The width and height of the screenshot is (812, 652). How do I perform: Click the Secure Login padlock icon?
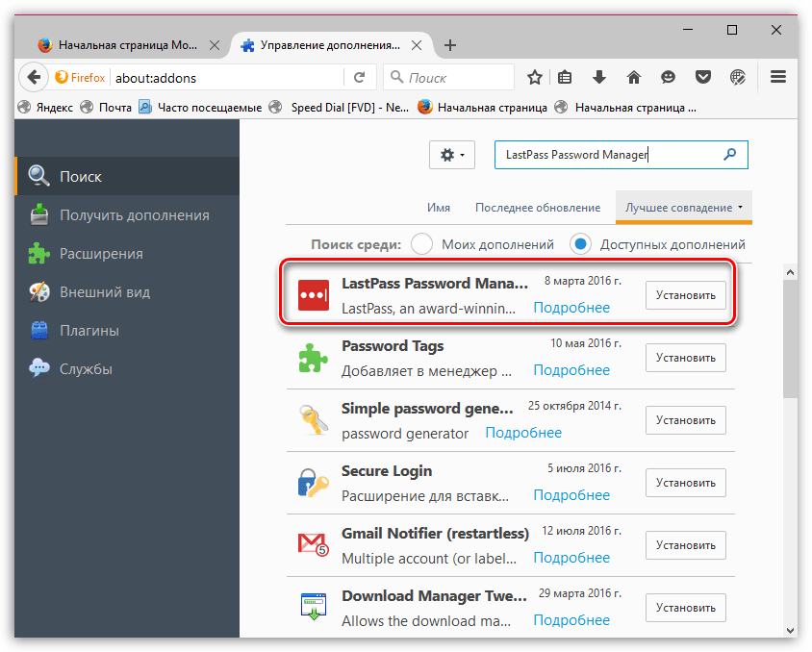314,483
